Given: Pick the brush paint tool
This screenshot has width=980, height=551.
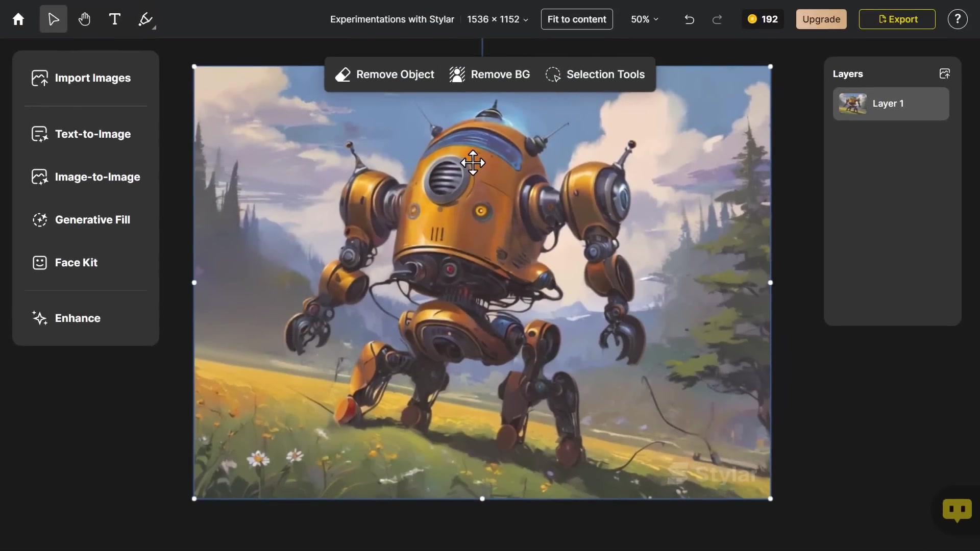Looking at the screenshot, I should click(x=146, y=19).
